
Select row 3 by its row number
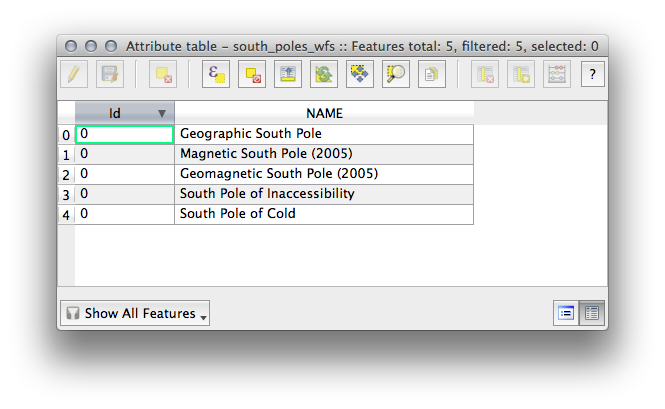click(x=66, y=195)
